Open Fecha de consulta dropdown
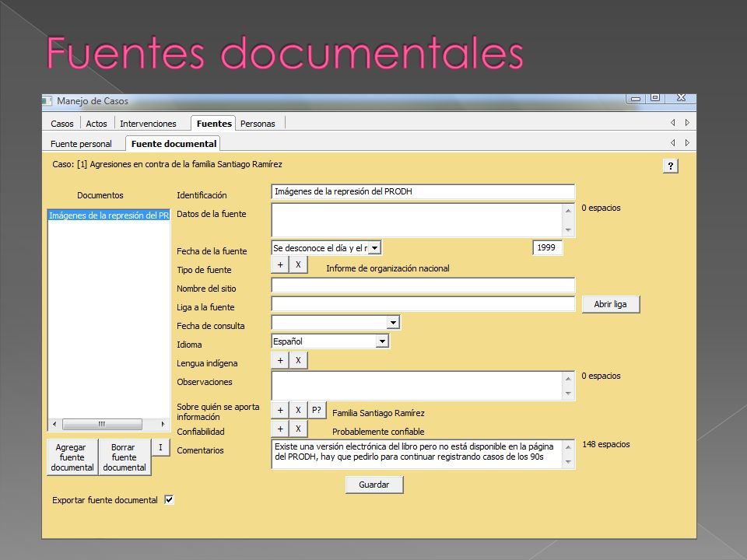 (393, 323)
